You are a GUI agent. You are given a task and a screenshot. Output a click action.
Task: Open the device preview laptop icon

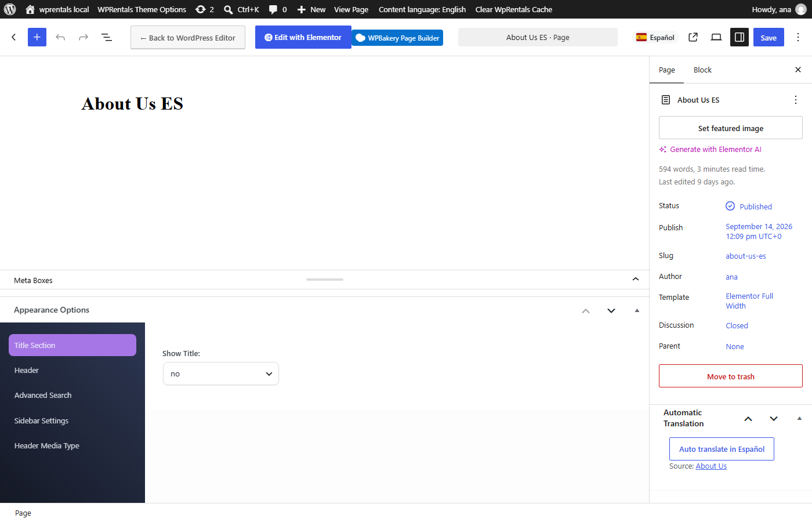[716, 37]
